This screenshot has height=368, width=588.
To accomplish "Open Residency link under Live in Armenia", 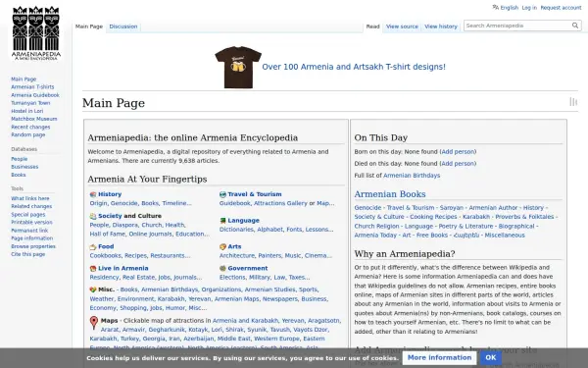I will (x=104, y=278).
